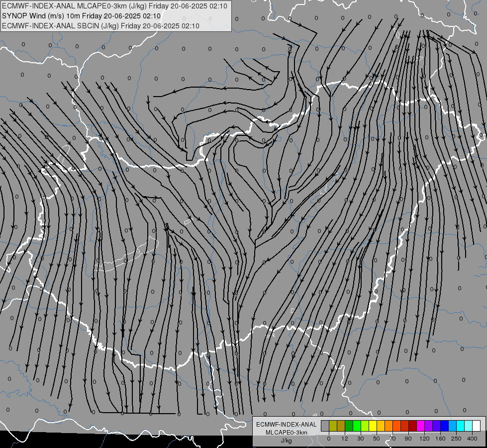Click the cyan legend swatch
Viewport: 487px width, 448px height.
click(461, 426)
